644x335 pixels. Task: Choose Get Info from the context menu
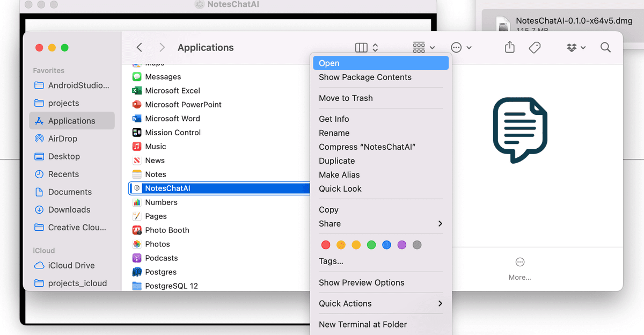(x=381, y=119)
